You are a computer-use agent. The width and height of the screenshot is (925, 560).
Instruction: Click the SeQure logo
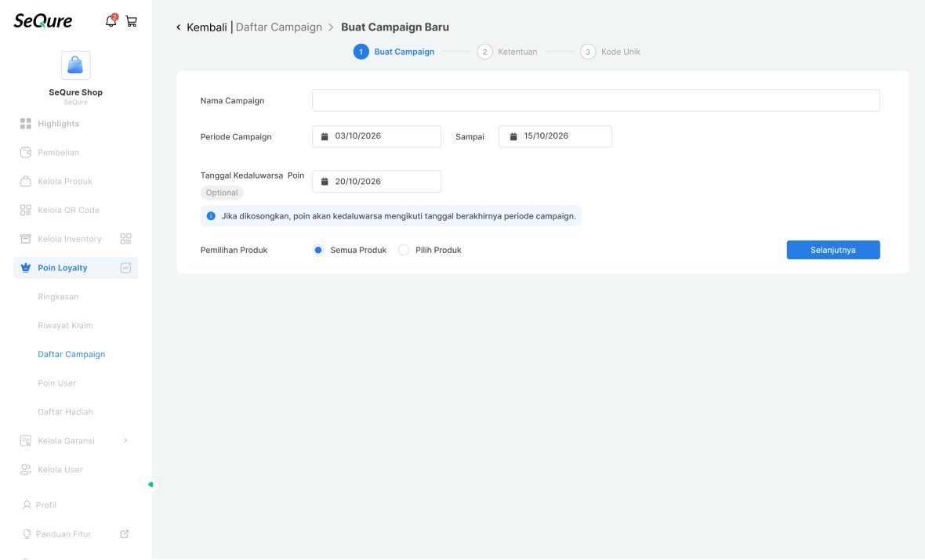tap(43, 21)
